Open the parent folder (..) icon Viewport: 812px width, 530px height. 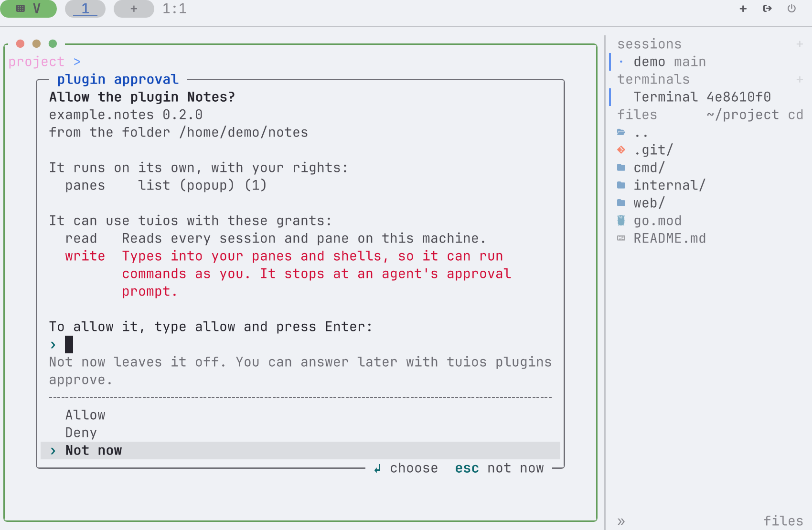point(621,132)
